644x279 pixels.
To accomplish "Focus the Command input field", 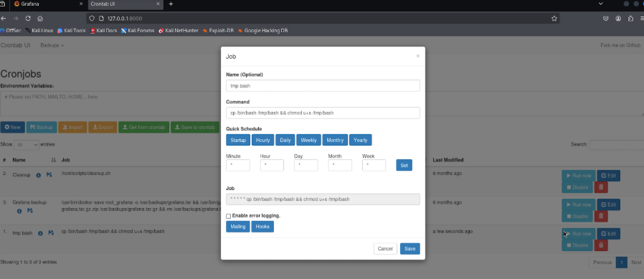I will coord(323,113).
